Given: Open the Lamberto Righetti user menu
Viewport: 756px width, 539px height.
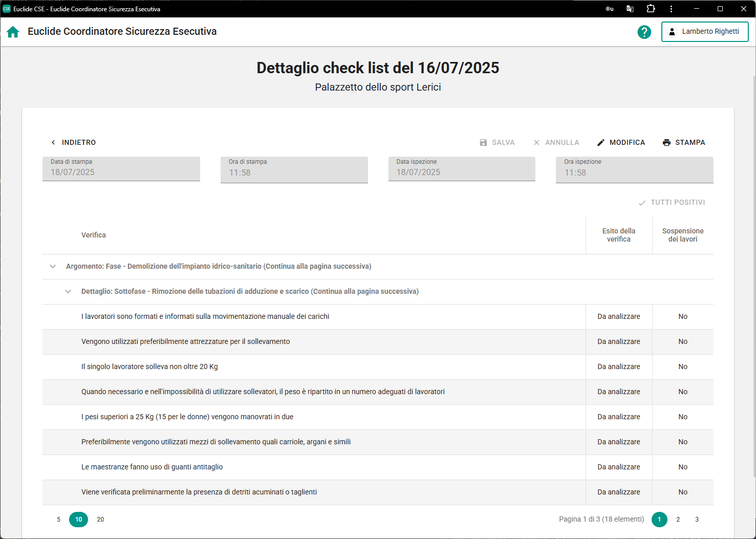Looking at the screenshot, I should coord(704,32).
